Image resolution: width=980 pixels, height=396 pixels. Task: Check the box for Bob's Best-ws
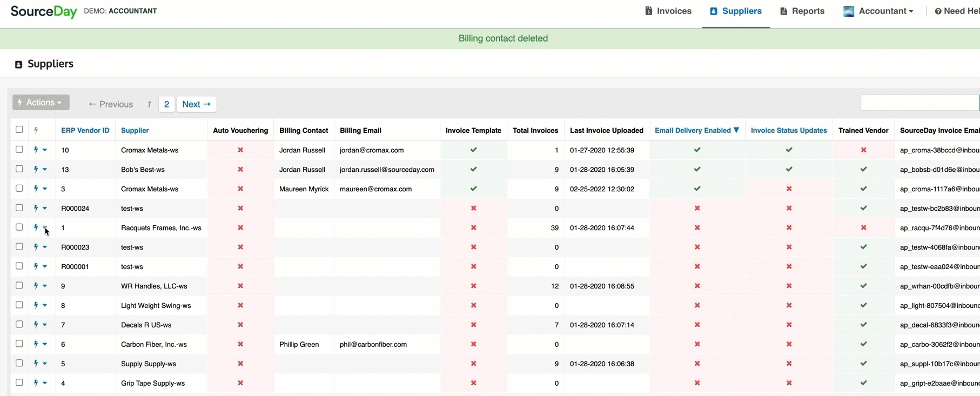coord(19,169)
